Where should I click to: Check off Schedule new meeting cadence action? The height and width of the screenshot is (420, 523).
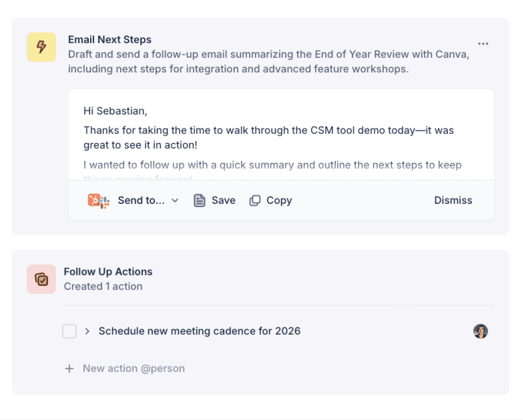click(x=69, y=331)
